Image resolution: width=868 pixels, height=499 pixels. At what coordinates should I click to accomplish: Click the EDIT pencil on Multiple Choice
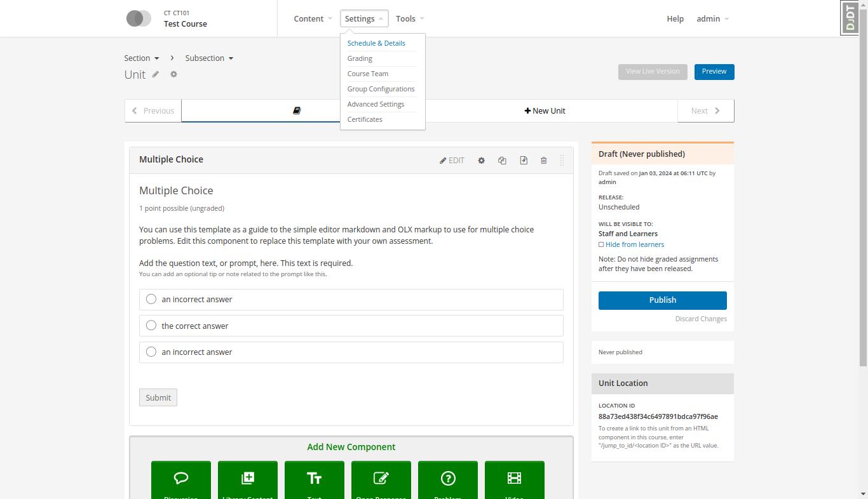(x=452, y=161)
